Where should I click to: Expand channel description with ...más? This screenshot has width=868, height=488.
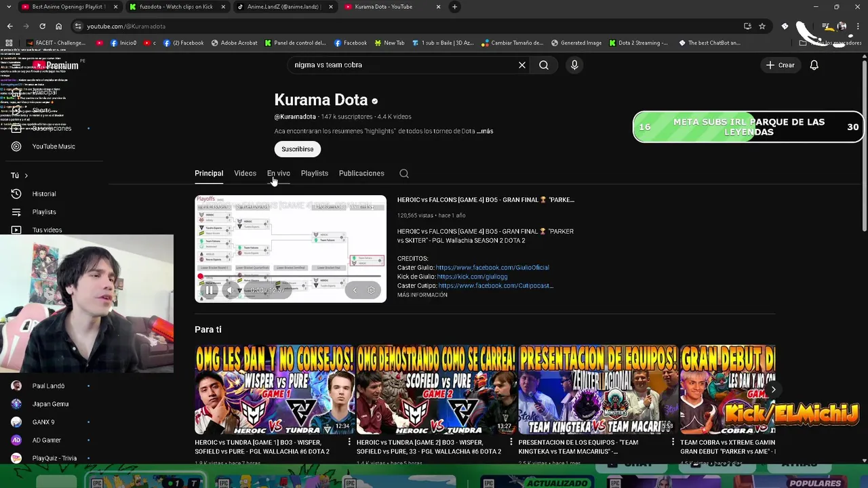(x=485, y=131)
